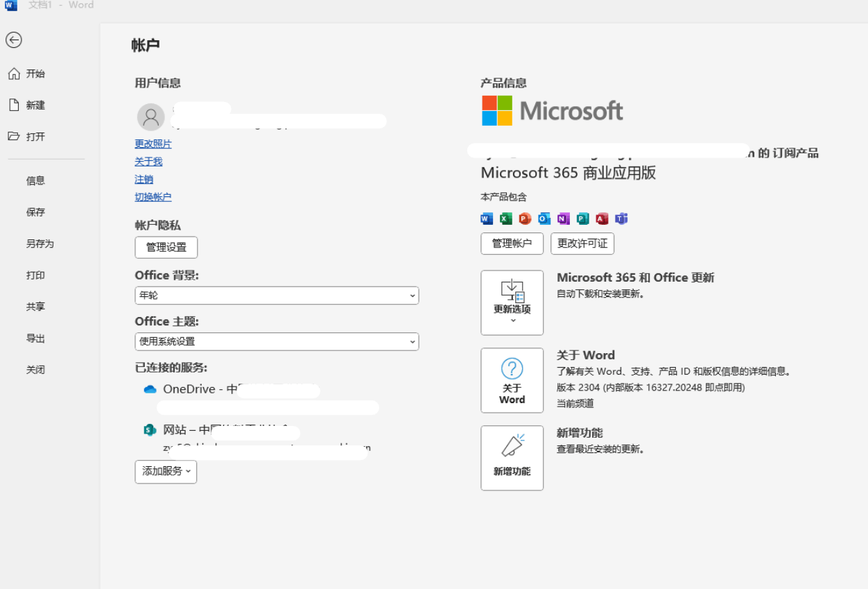Click the OneNote icon in included products
The width and height of the screenshot is (868, 589).
tap(564, 219)
